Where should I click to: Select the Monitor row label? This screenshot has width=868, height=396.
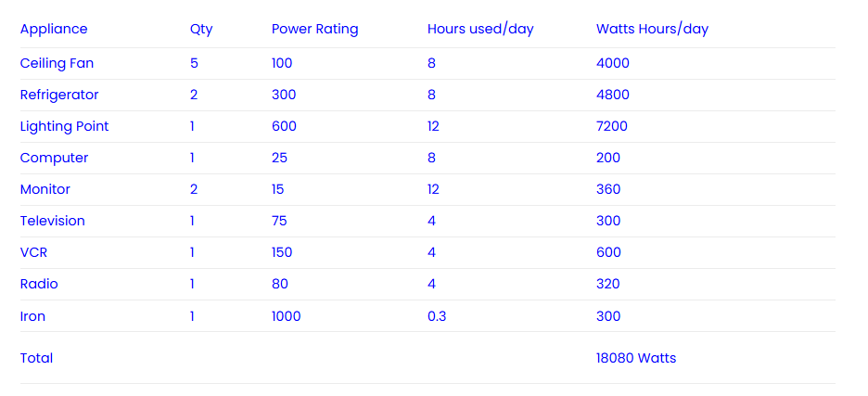(45, 189)
